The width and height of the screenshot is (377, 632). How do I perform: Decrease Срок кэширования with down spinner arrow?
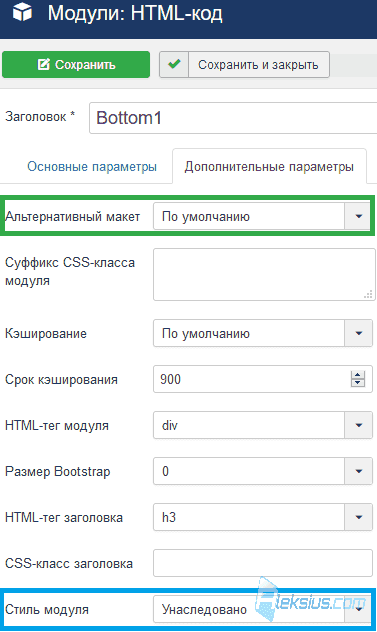coord(358,383)
